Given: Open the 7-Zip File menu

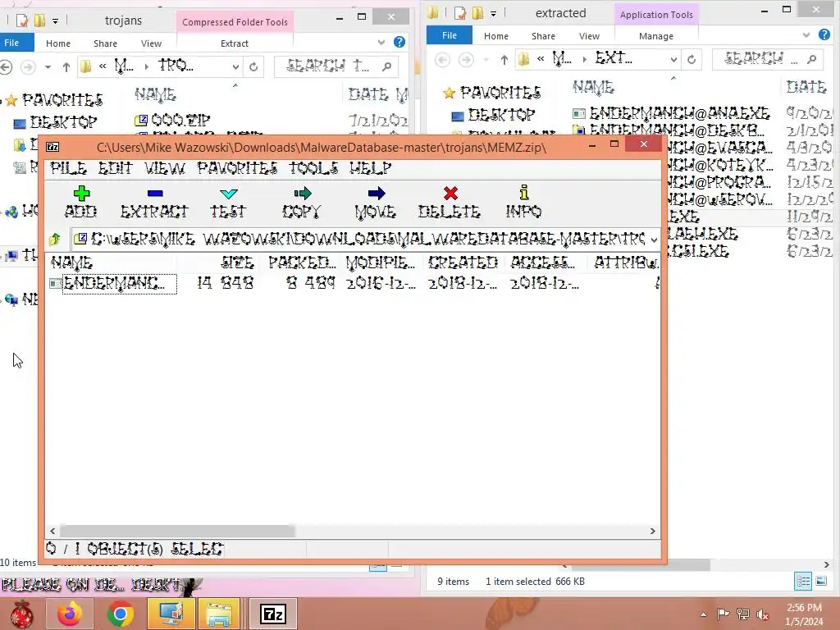Looking at the screenshot, I should tap(68, 168).
